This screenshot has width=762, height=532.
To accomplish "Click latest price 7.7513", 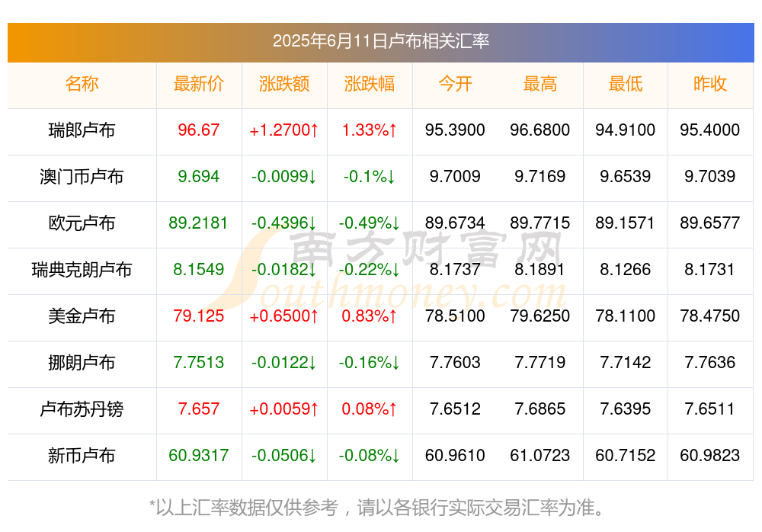I will (198, 363).
